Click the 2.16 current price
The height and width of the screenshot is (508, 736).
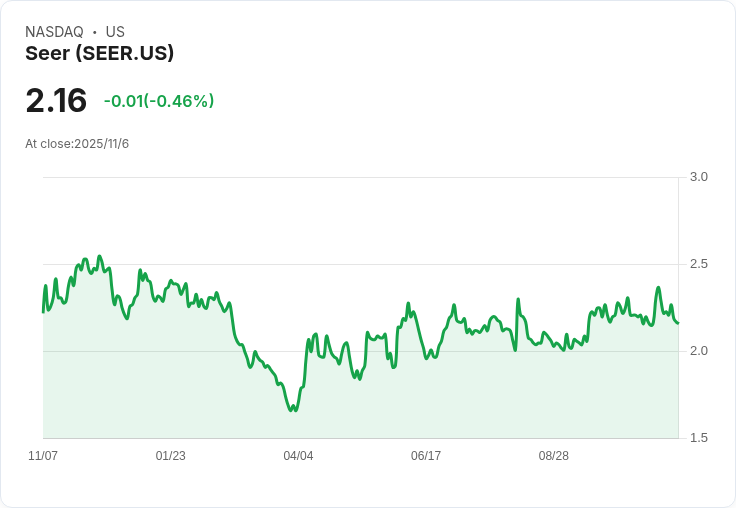tap(56, 101)
